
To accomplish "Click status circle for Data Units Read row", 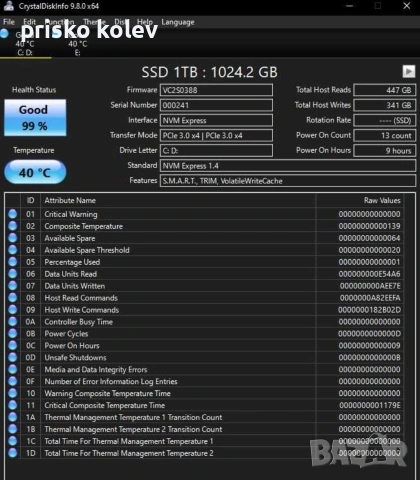I will click(13, 274).
